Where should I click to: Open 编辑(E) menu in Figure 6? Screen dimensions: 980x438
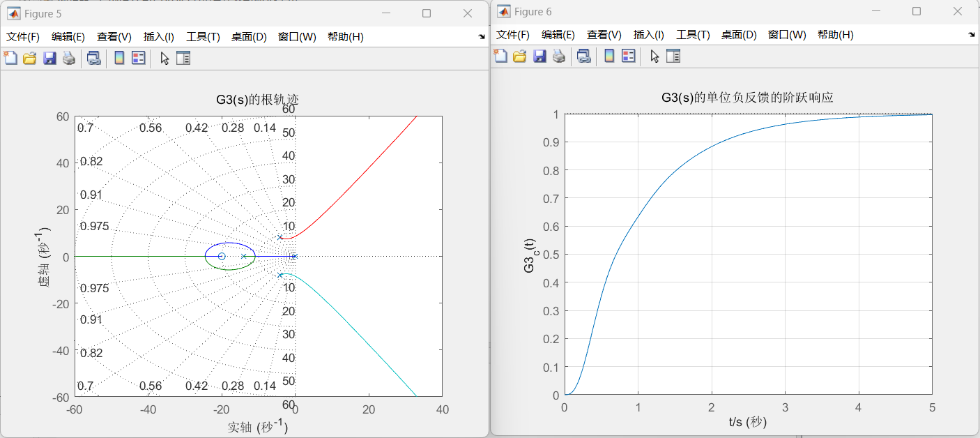(x=558, y=35)
